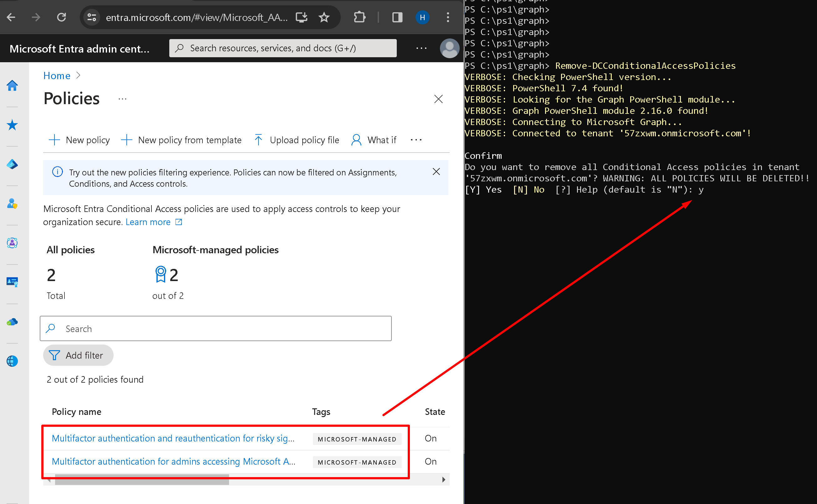
Task: Open the ellipsis menu beside the Policies title
Action: pos(122,99)
